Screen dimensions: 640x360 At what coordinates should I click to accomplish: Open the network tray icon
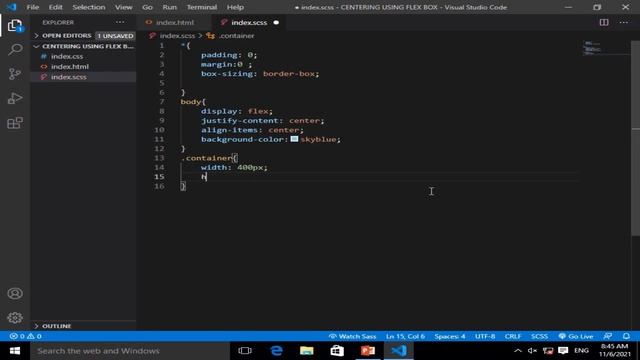548,351
